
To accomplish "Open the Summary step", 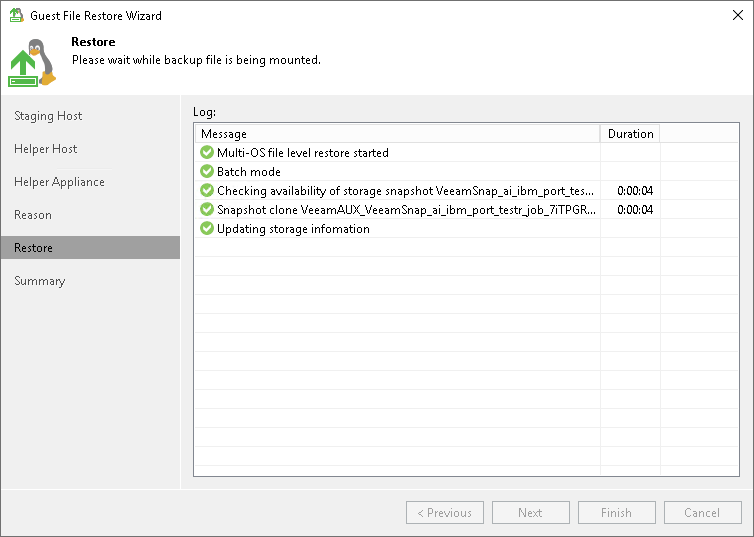I will (x=40, y=281).
